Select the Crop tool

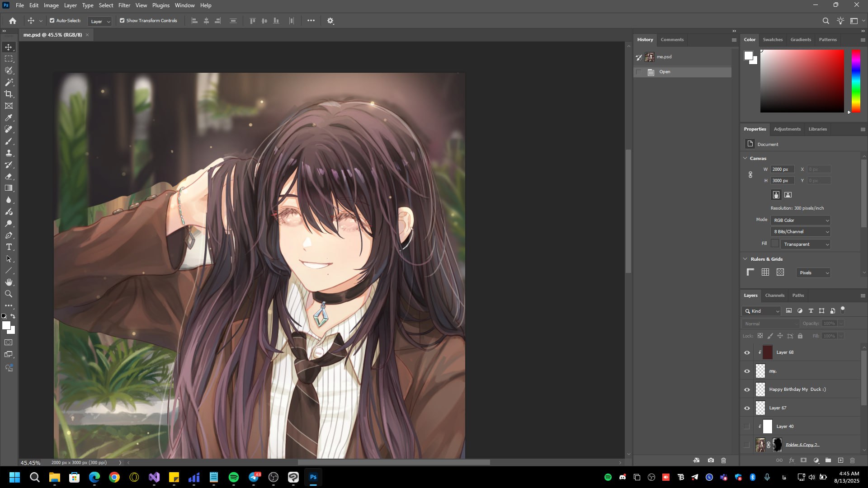pyautogui.click(x=9, y=94)
